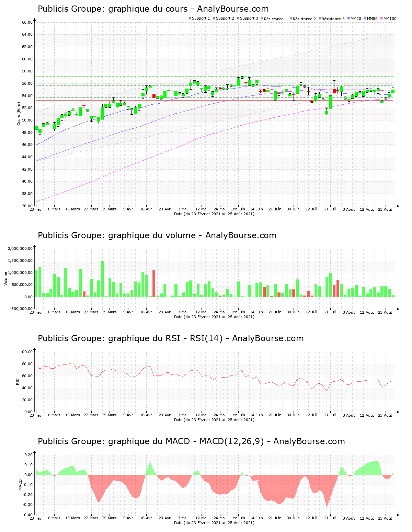Screen dimensions: 412x532
Task: Select the 'Résistance 2' legend label
Action: coord(304,19)
